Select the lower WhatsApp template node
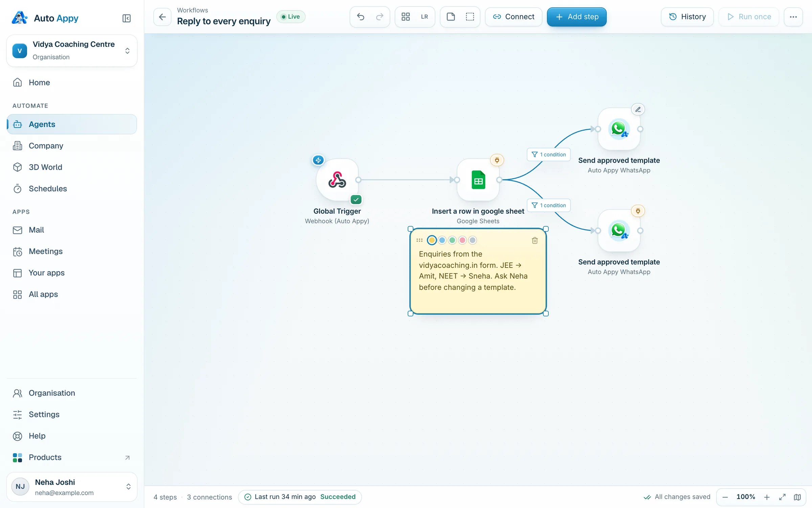The height and width of the screenshot is (508, 812). 619,231
